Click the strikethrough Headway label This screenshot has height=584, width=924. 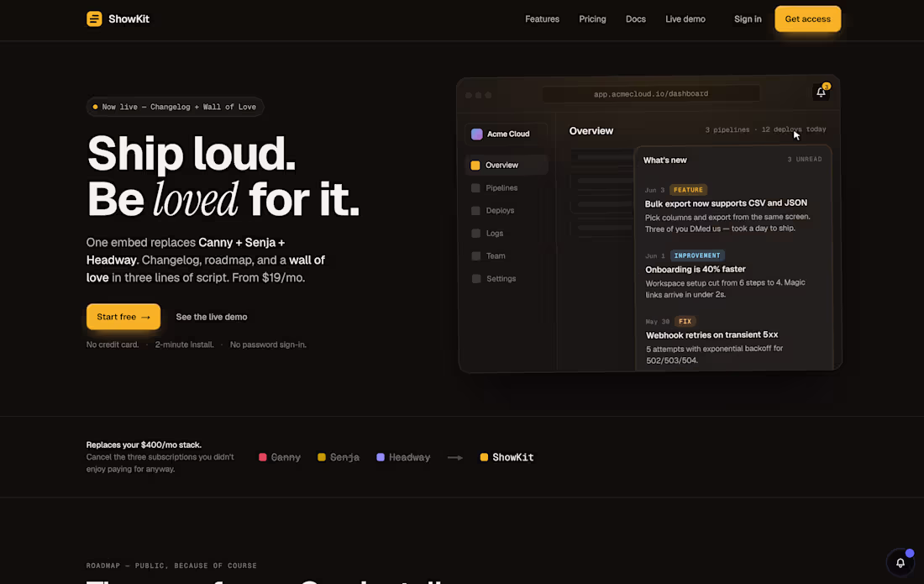coord(410,457)
